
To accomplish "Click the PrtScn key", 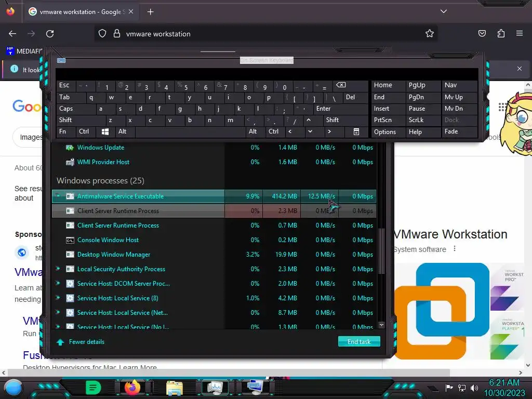I will 388,120.
